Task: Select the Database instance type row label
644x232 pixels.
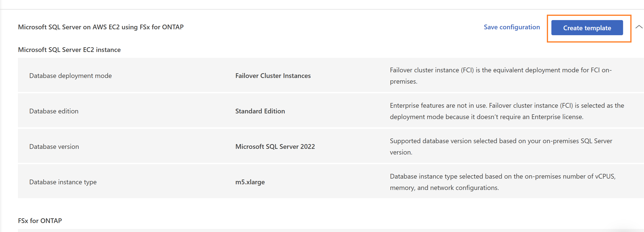Action: [x=63, y=182]
